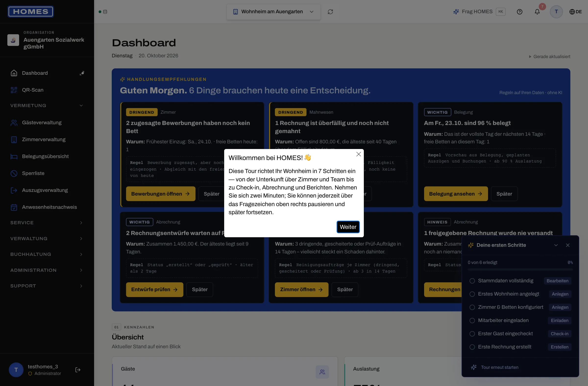
Task: Expand the Gerade aktualisiert disclosure triangle
Action: [x=530, y=57]
